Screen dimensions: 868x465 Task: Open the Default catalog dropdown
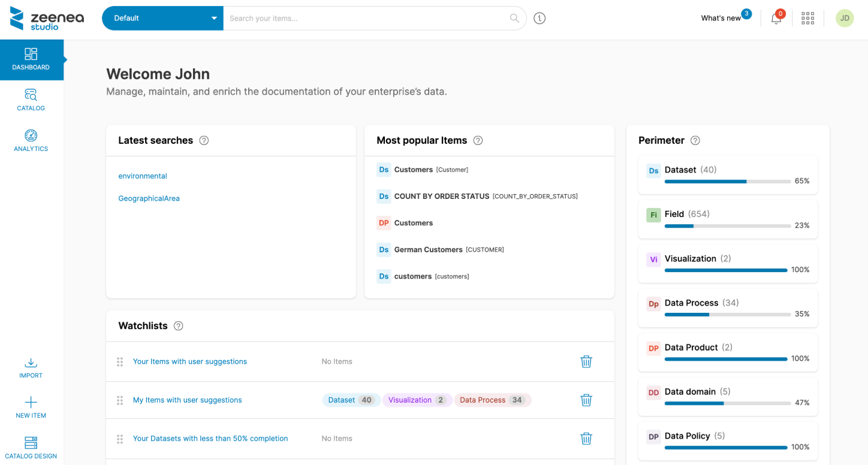pyautogui.click(x=162, y=19)
